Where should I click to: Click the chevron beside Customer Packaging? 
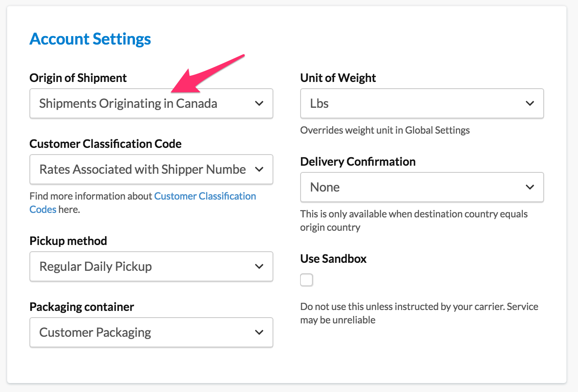(x=259, y=332)
